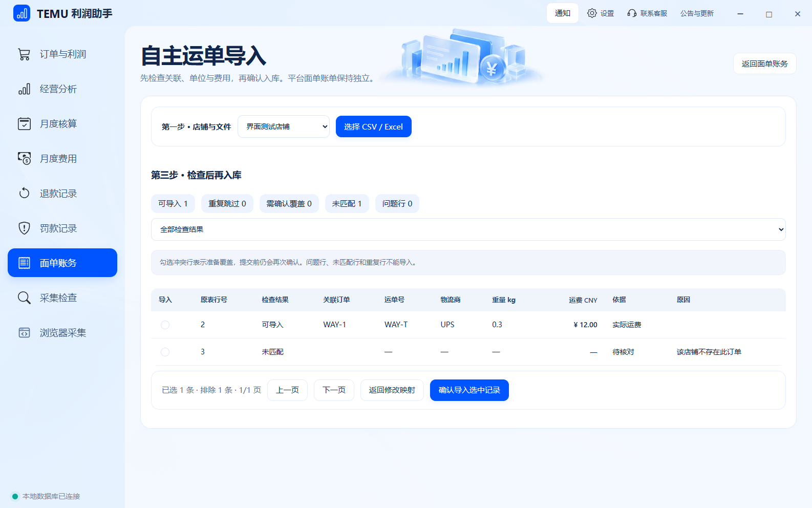Click the UPS carrier cell
The height and width of the screenshot is (508, 812).
[447, 325]
